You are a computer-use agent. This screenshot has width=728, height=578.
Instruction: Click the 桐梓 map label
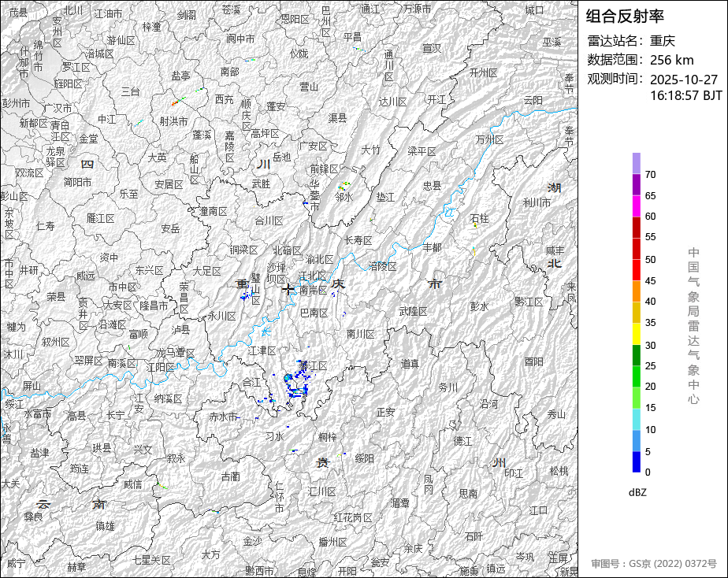(x=327, y=437)
